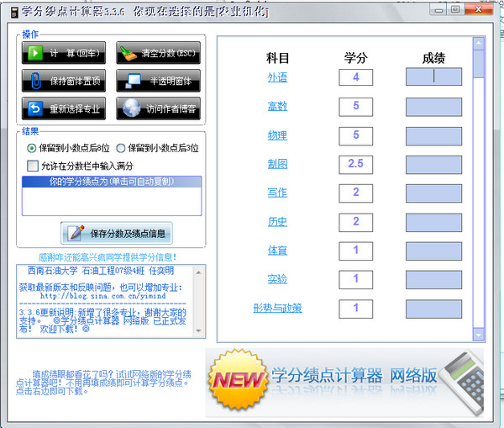Click the broom icon for 清空分数

129,54
